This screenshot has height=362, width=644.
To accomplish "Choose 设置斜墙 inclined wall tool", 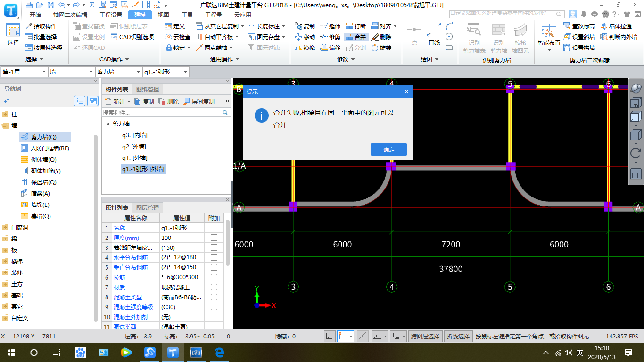I will click(x=579, y=37).
